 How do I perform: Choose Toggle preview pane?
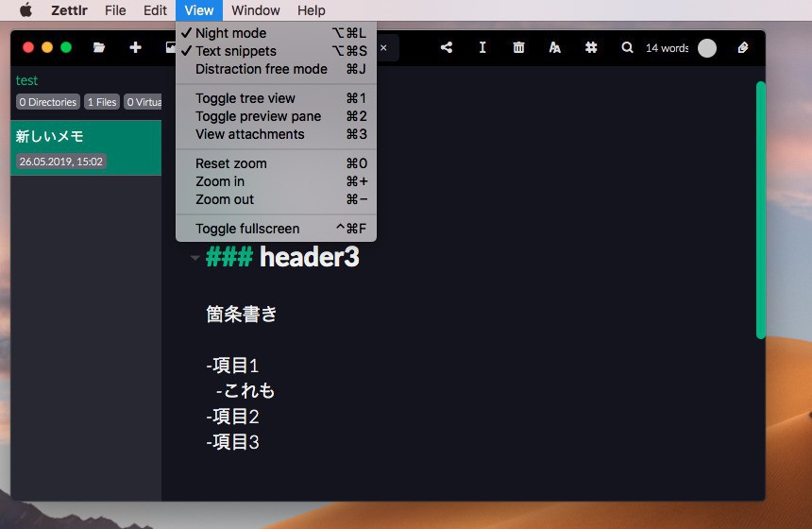276,116
